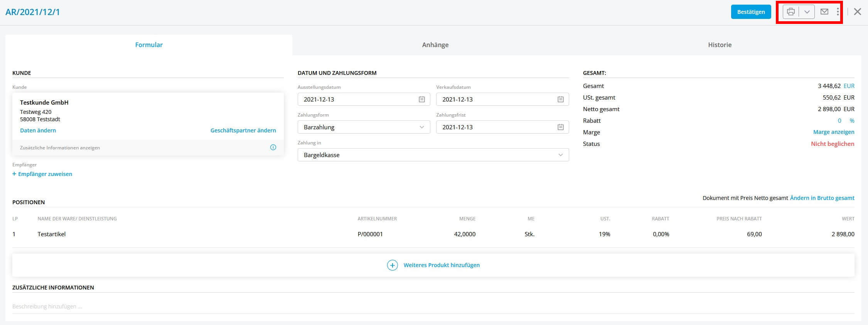This screenshot has width=868, height=325.
Task: Click the EUR currency link next to Gesamt
Action: pos(849,86)
